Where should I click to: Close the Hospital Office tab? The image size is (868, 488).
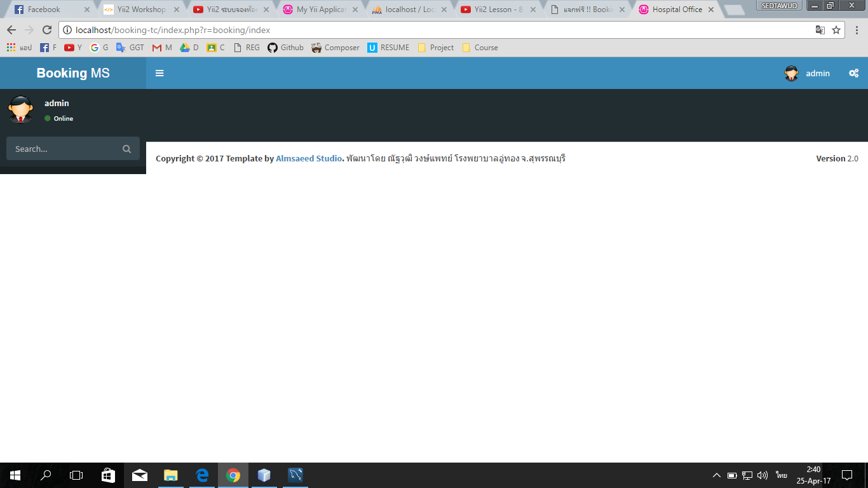pos(711,10)
